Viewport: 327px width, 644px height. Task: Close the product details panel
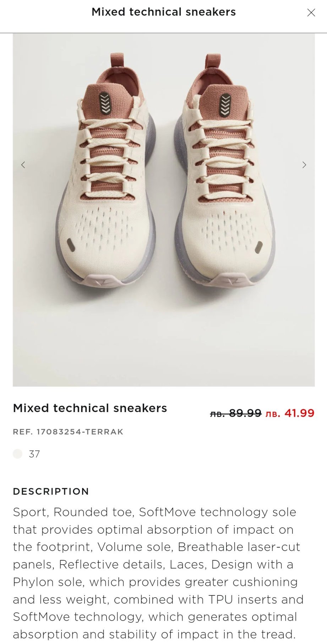click(x=311, y=13)
